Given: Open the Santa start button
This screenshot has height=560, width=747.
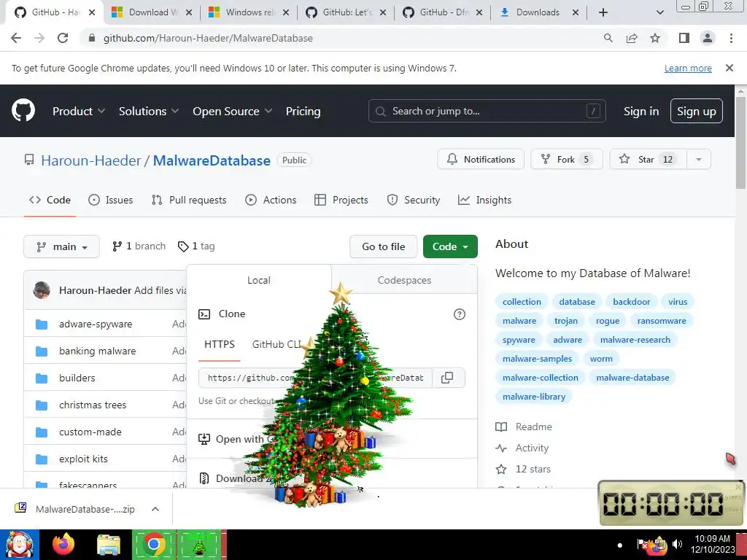Looking at the screenshot, I should [x=19, y=544].
